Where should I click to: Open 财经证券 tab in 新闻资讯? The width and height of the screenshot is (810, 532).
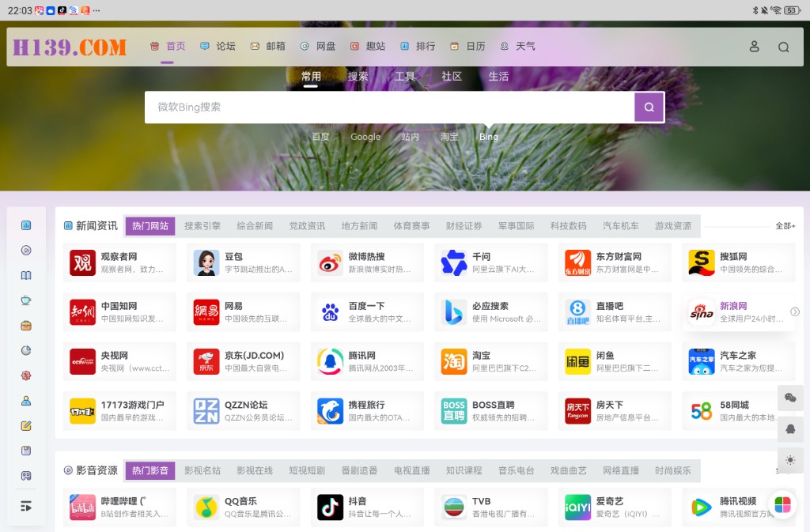point(464,226)
